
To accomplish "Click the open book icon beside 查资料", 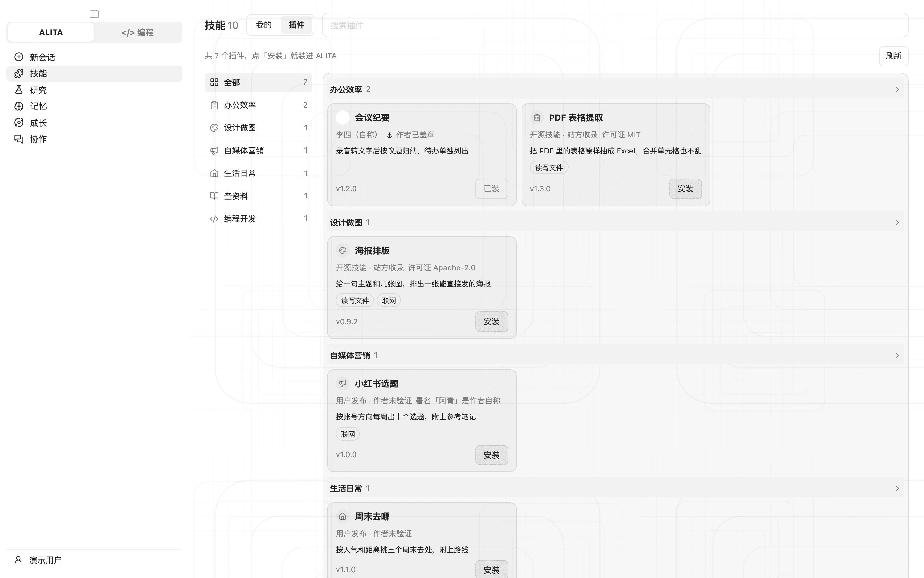I will pyautogui.click(x=214, y=196).
